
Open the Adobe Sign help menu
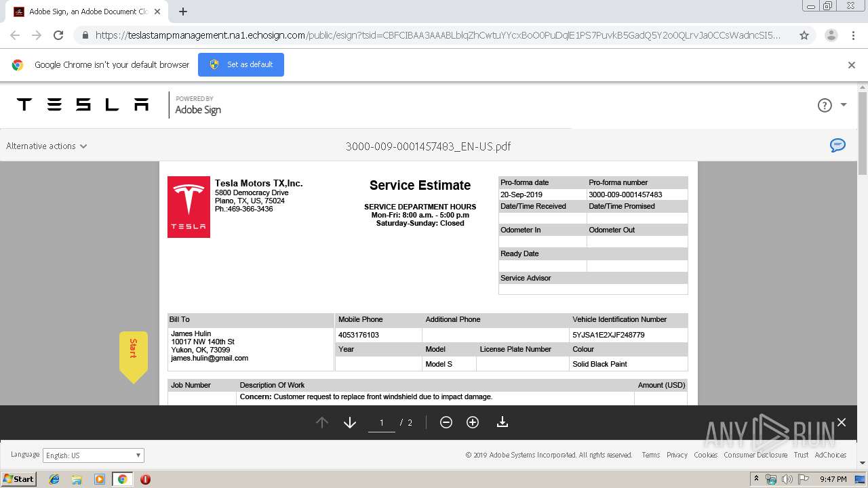pyautogui.click(x=825, y=105)
